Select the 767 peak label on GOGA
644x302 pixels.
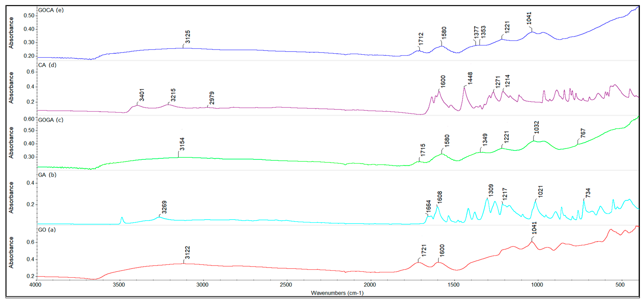click(x=583, y=133)
